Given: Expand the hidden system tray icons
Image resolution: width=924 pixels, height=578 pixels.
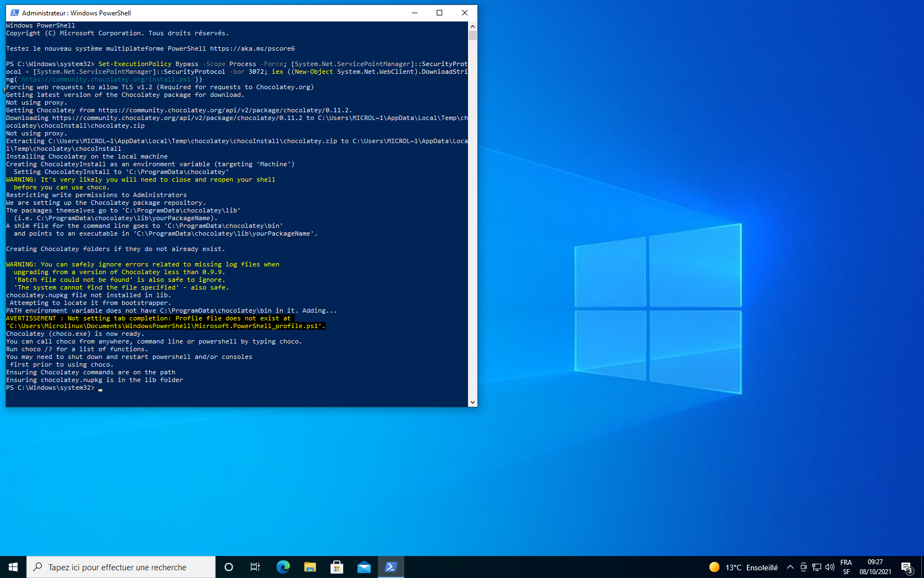Looking at the screenshot, I should [x=790, y=567].
